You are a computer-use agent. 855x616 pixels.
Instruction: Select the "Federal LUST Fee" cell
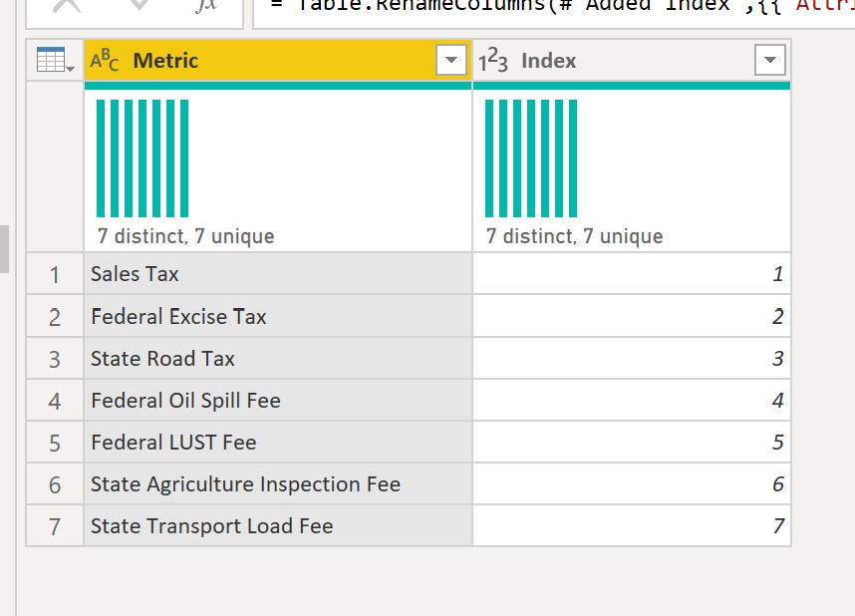coord(278,442)
